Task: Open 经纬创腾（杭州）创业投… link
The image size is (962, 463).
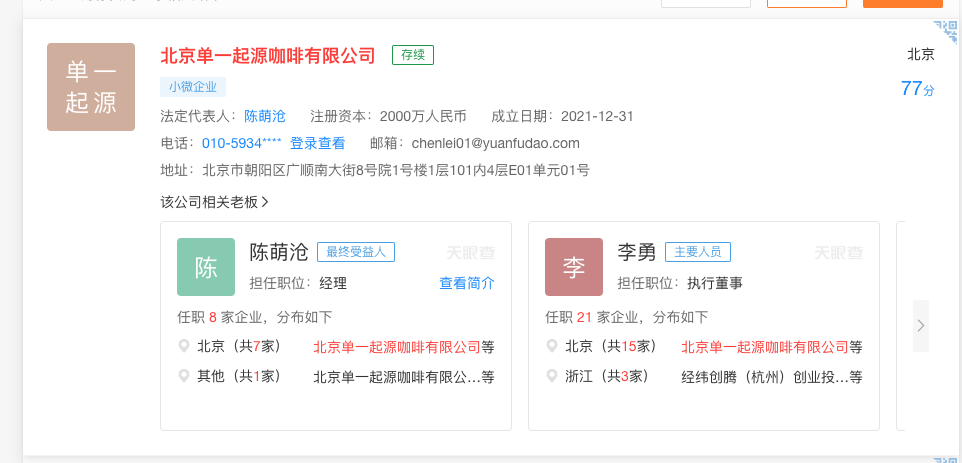Action: point(765,377)
